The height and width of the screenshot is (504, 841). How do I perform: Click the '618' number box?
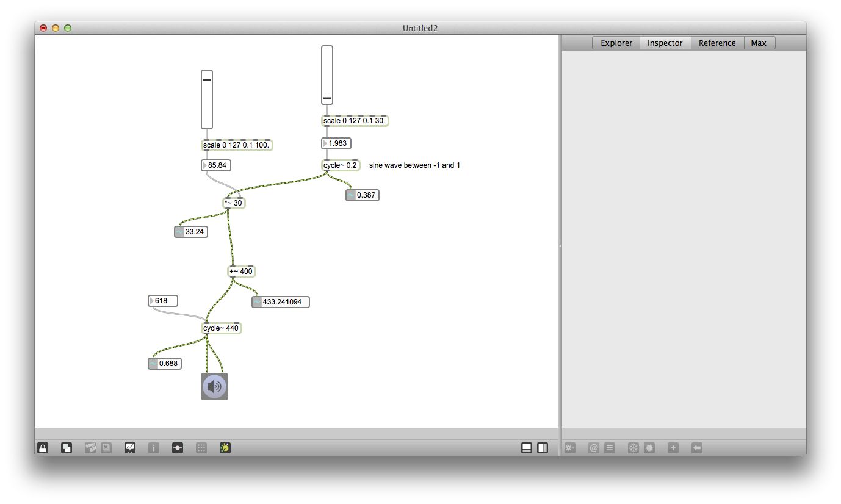[x=163, y=300]
